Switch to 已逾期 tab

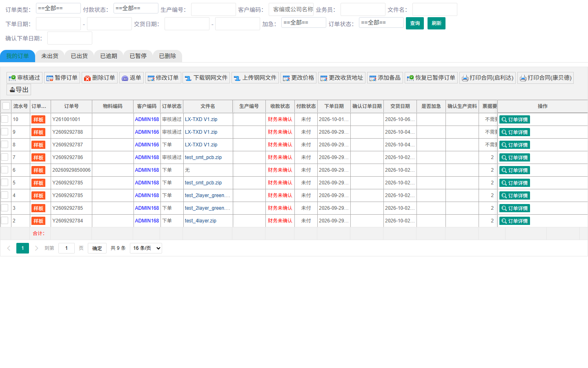tap(109, 56)
